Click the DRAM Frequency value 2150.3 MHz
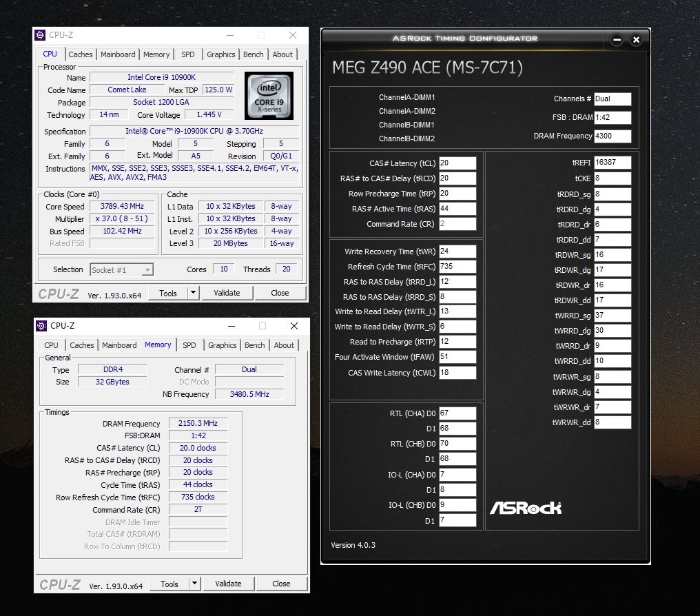 click(198, 423)
